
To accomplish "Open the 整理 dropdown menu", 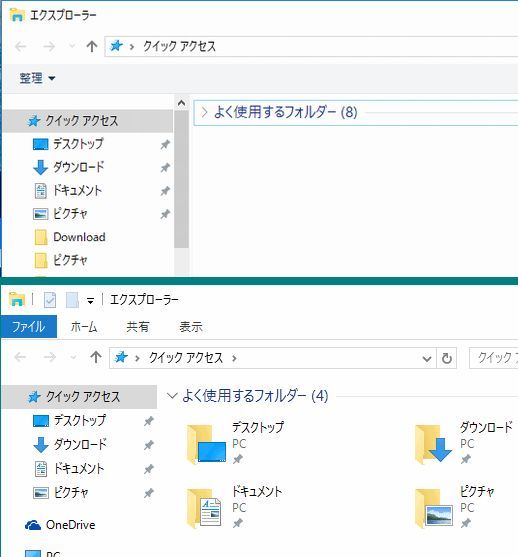I will [x=37, y=78].
